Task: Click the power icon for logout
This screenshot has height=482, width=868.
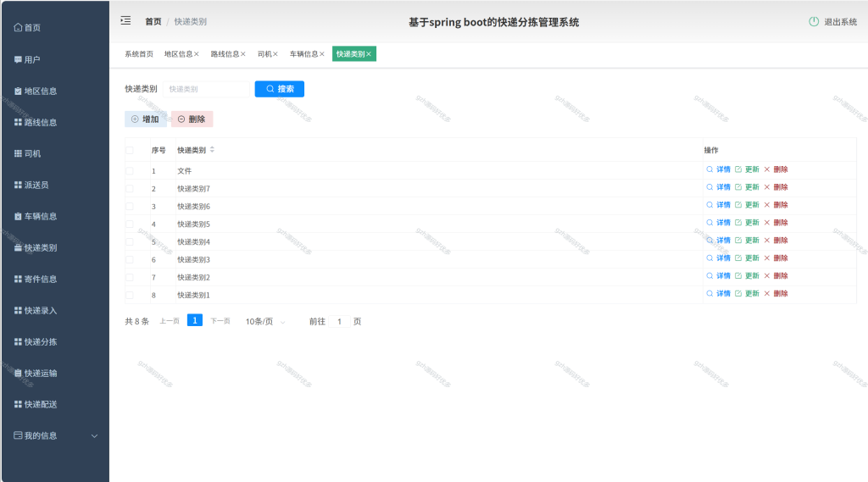Action: pos(814,21)
